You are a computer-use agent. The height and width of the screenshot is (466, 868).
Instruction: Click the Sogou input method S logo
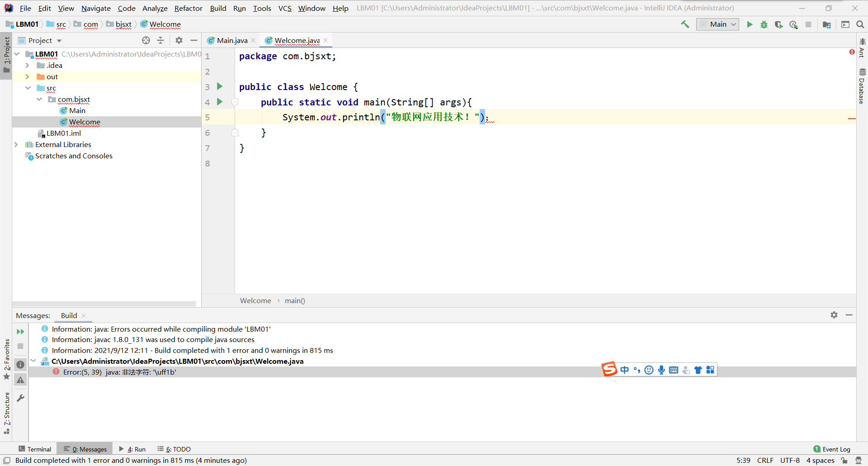pyautogui.click(x=609, y=369)
